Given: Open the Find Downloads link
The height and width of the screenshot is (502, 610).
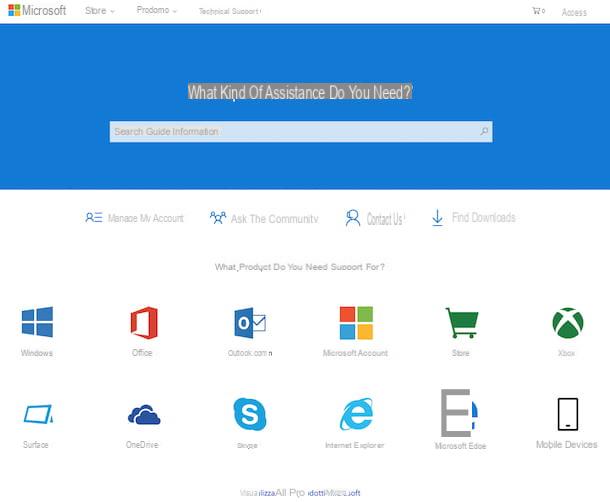Looking at the screenshot, I should coord(484,217).
